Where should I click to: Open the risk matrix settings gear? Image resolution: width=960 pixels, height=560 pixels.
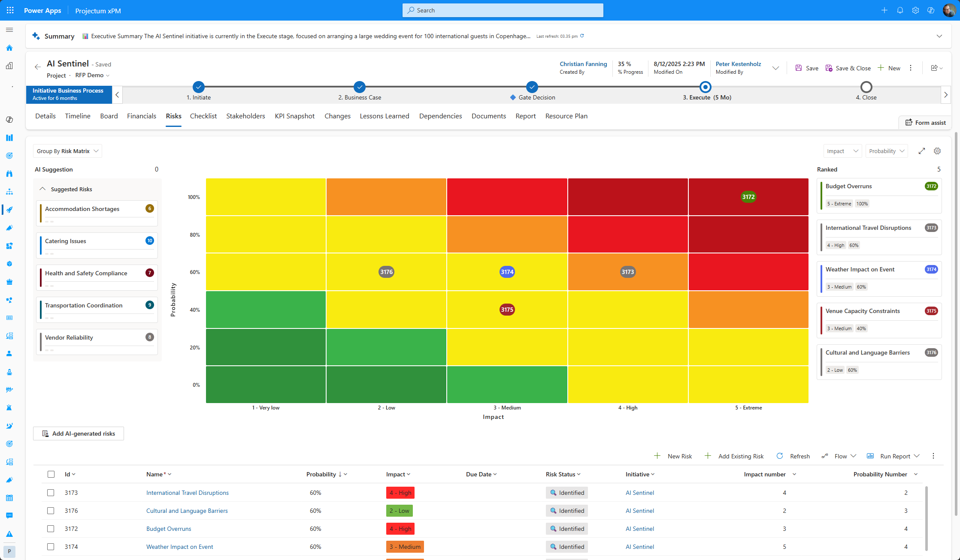point(937,151)
